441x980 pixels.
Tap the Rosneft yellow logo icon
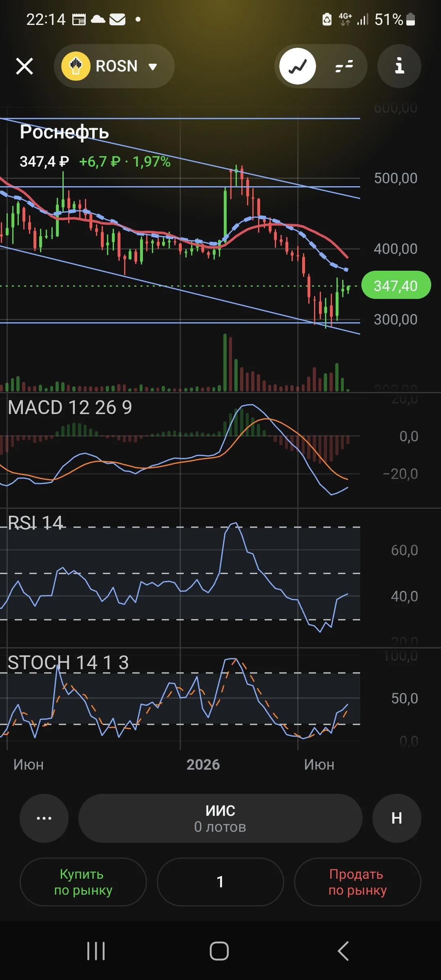pos(76,66)
